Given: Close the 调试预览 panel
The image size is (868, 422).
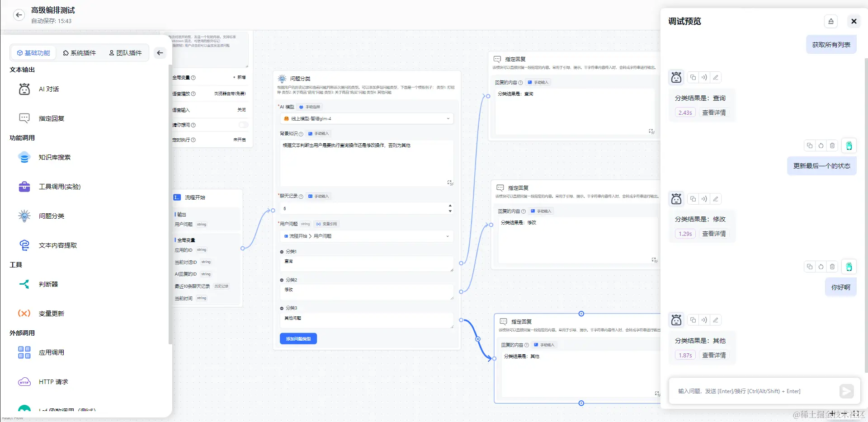Looking at the screenshot, I should (854, 21).
